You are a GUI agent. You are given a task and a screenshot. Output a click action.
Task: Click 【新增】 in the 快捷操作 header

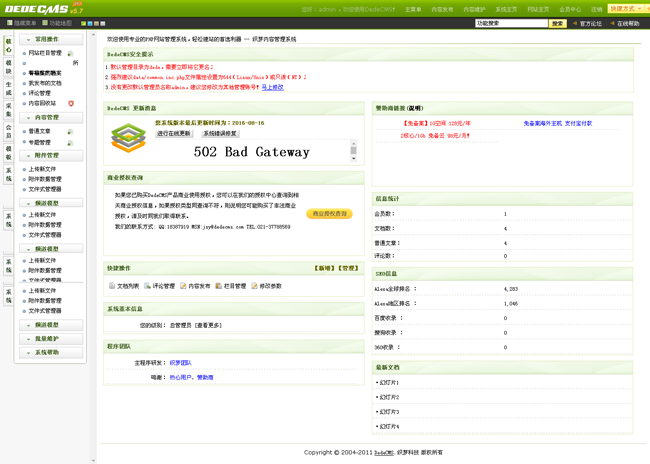[x=325, y=268]
